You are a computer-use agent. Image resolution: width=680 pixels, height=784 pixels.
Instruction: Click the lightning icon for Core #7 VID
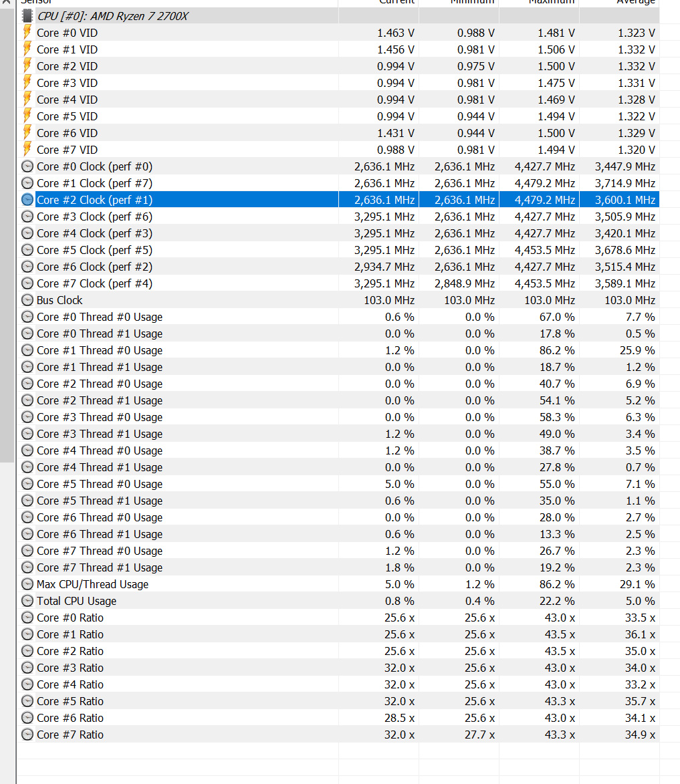click(27, 150)
